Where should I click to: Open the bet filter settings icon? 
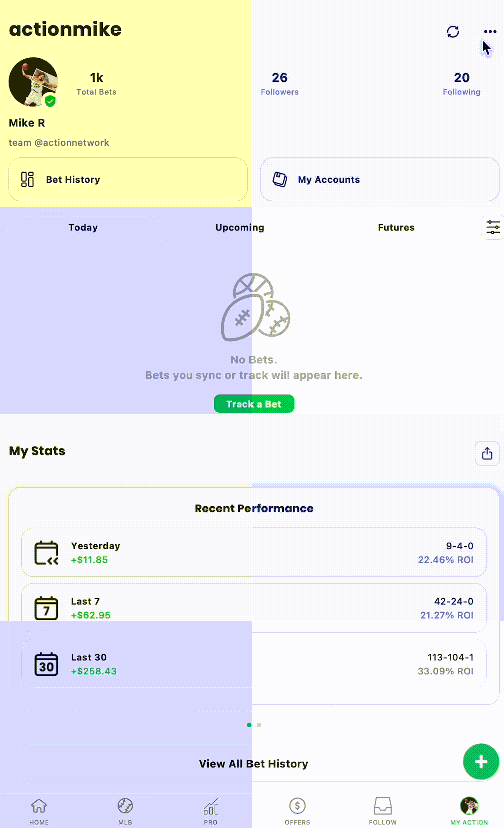click(x=492, y=227)
